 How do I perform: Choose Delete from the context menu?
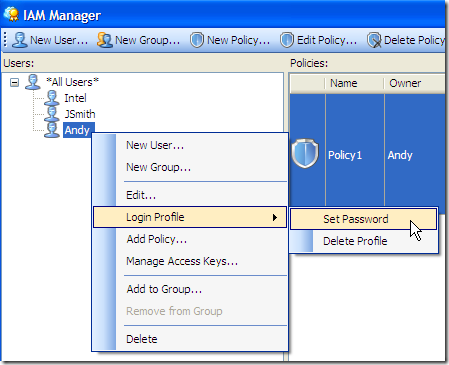tap(190, 339)
